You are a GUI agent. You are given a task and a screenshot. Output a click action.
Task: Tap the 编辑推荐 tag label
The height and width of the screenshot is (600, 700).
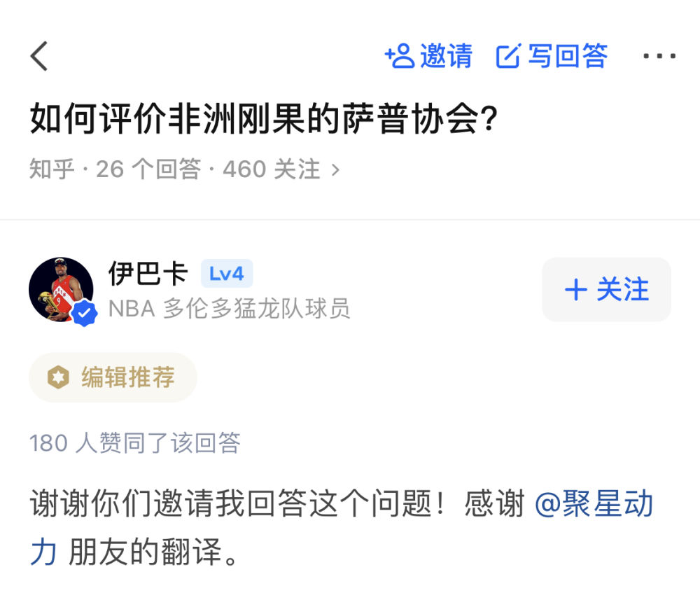127,377
